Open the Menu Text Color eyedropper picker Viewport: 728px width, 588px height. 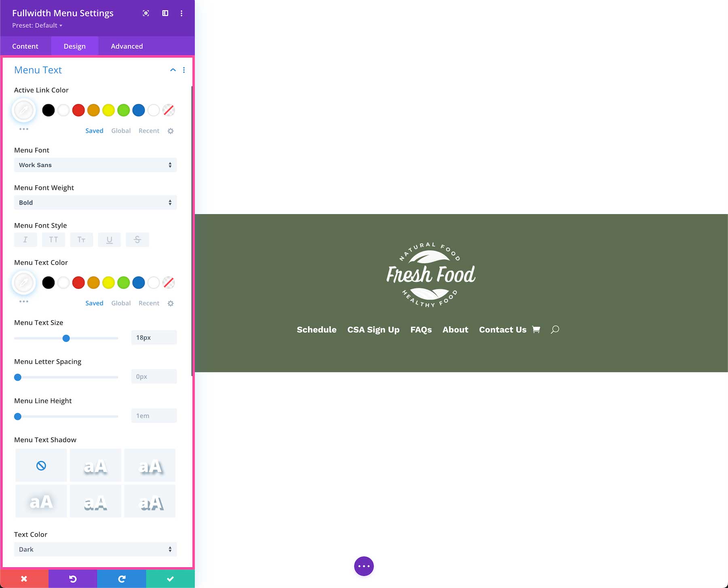tap(23, 282)
